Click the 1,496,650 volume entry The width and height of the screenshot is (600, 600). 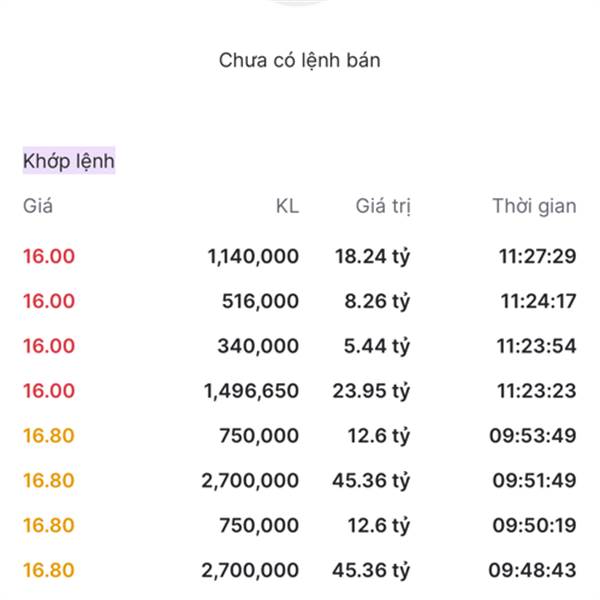pyautogui.click(x=251, y=391)
